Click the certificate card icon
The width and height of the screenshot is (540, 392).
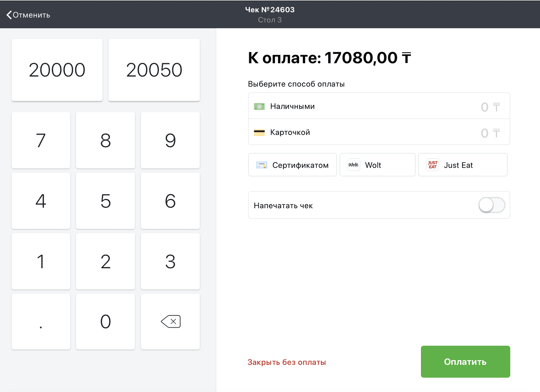[x=262, y=165]
